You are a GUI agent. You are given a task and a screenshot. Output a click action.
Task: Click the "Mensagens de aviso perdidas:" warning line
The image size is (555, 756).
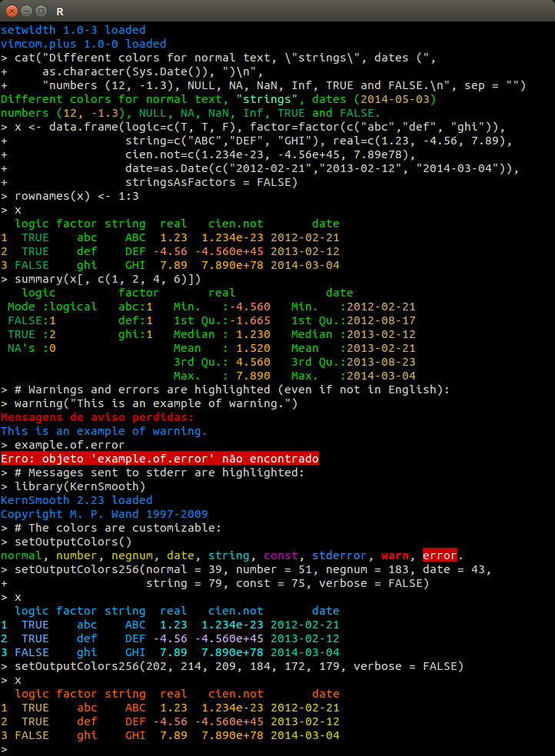click(x=98, y=417)
